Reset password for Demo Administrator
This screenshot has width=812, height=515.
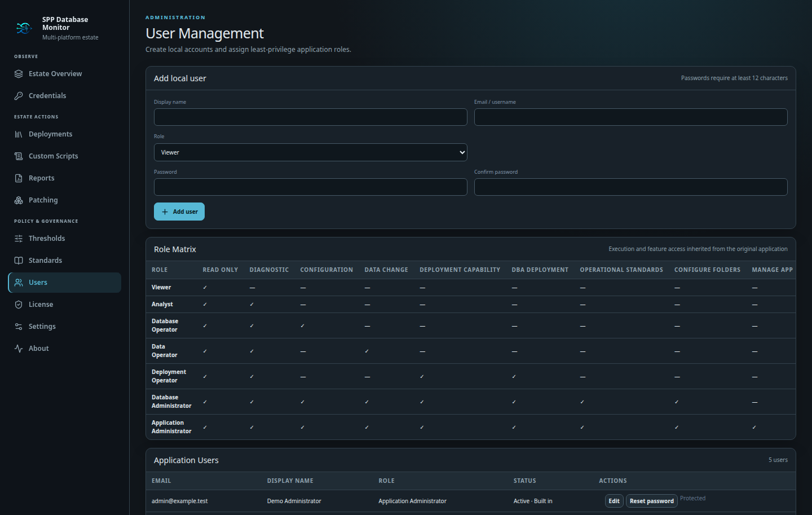click(x=651, y=501)
